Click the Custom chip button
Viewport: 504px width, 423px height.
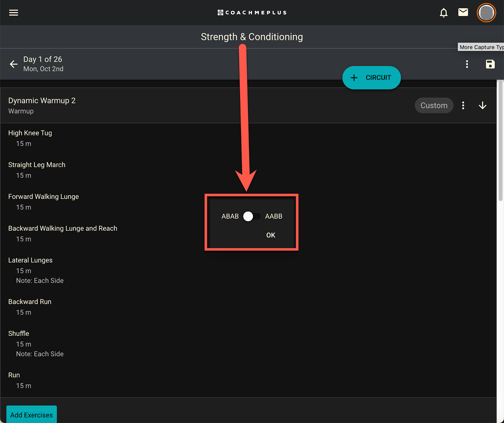point(434,105)
